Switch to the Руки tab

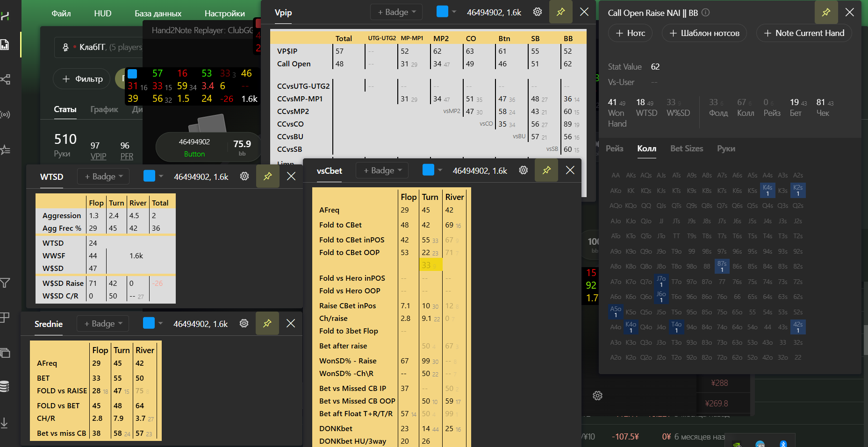[x=726, y=149]
